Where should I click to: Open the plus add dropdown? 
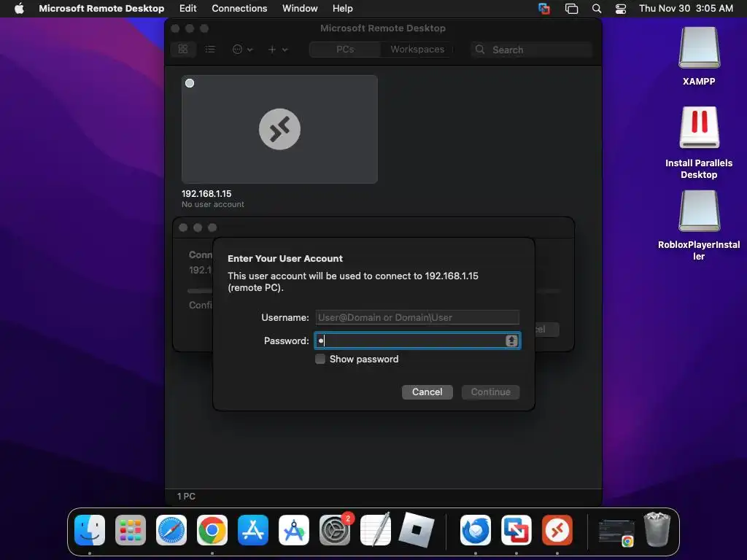278,50
